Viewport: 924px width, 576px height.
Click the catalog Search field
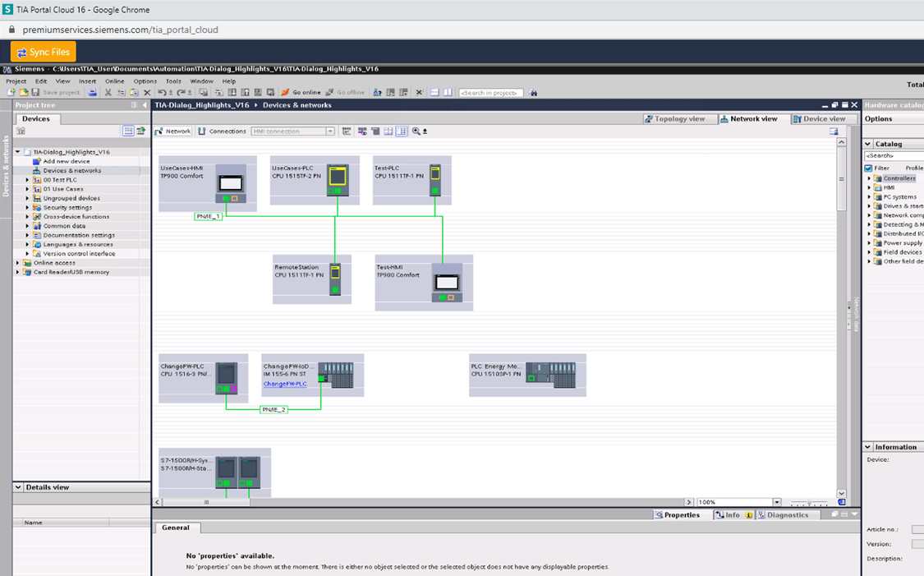click(x=894, y=155)
